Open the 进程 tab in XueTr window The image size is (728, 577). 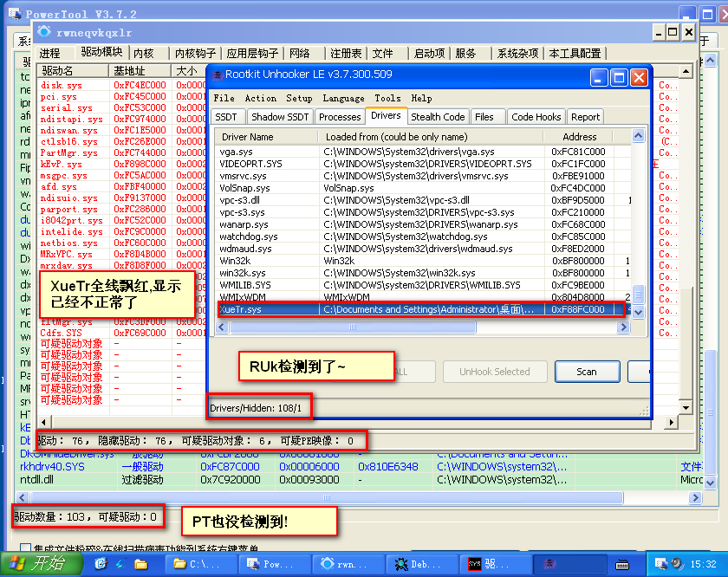pos(49,54)
